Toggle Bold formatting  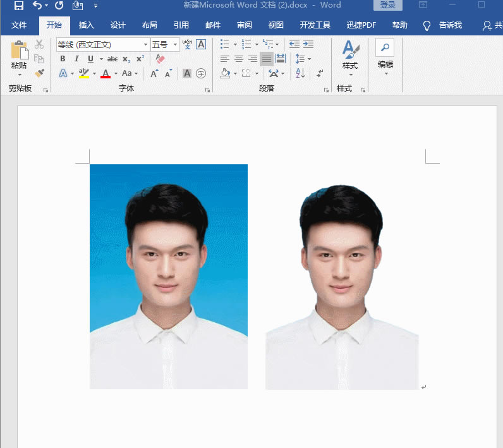click(x=63, y=59)
